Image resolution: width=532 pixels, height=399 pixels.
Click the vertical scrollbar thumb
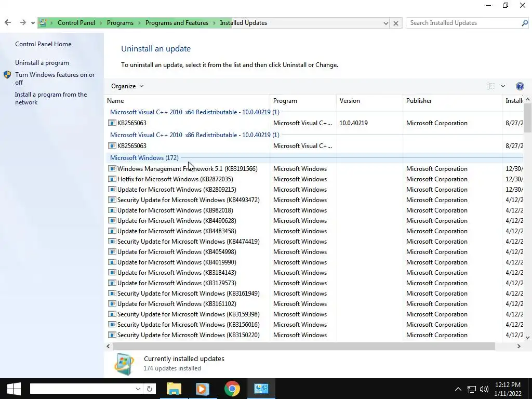point(528,118)
